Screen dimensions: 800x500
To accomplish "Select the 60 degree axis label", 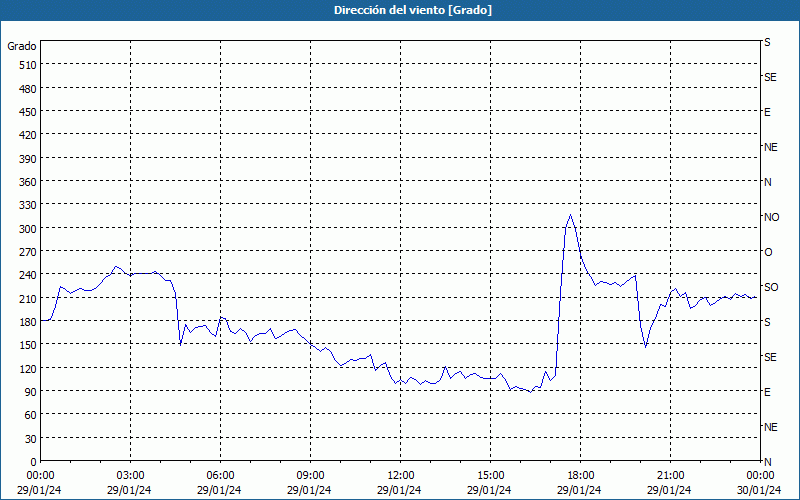I will pos(31,415).
